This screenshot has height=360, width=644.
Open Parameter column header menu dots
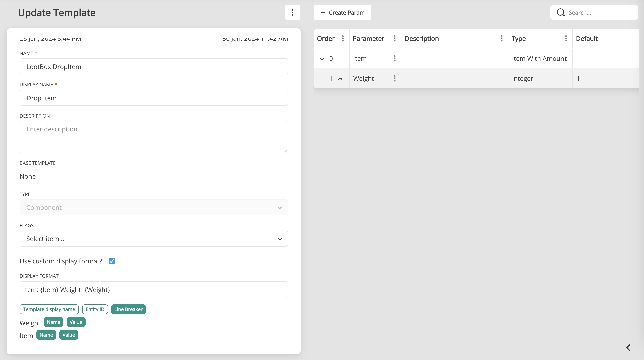[x=394, y=38]
